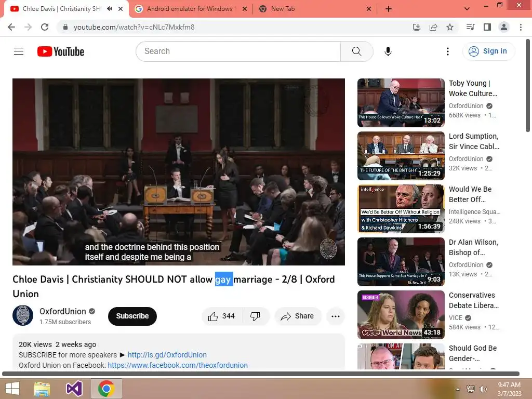Open Chrome profile avatar menu

504,27
